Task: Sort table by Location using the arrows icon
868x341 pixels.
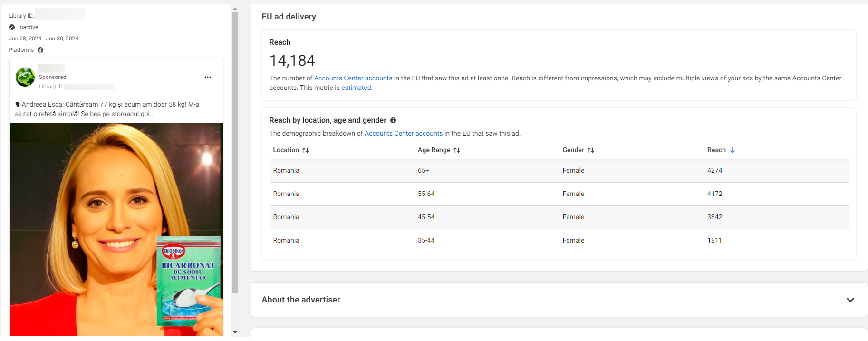Action: pyautogui.click(x=306, y=150)
